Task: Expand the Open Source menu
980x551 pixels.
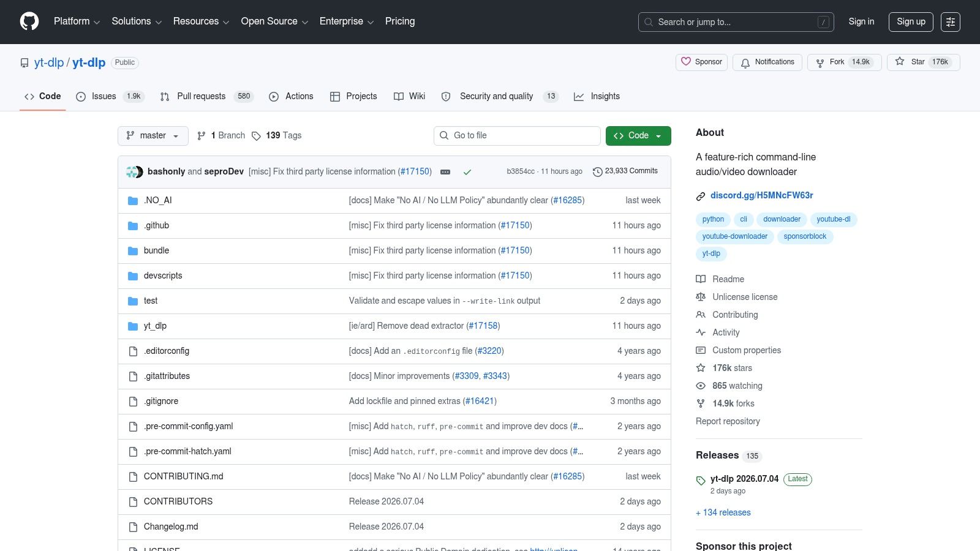Action: point(274,21)
